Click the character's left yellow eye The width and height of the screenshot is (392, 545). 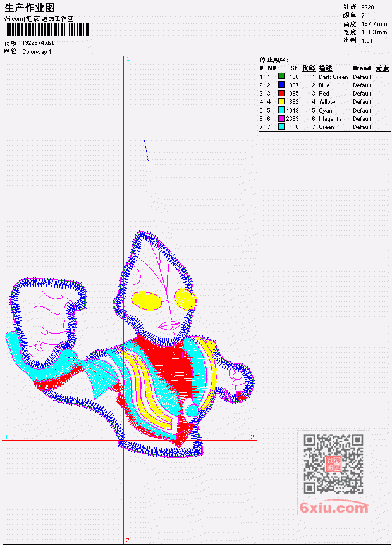click(146, 301)
